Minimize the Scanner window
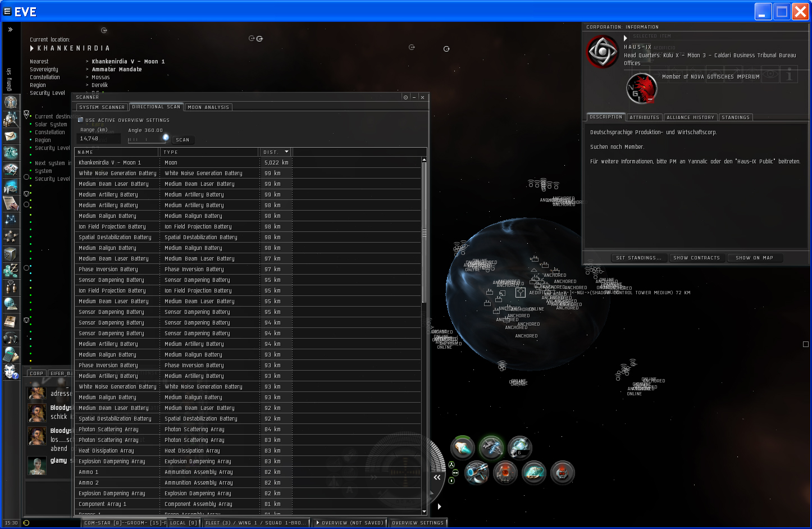 coord(414,97)
